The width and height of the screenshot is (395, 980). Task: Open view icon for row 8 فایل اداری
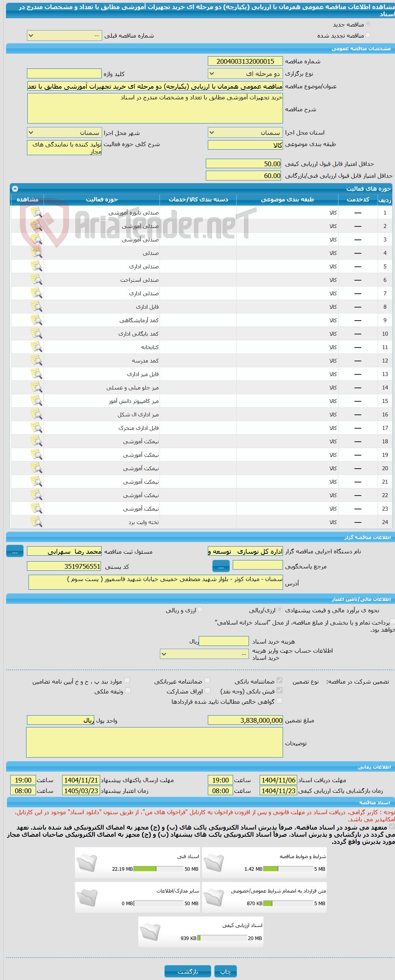[36, 307]
